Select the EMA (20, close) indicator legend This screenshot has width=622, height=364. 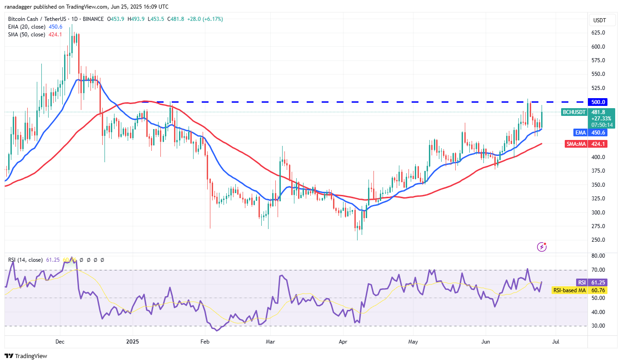[26, 27]
